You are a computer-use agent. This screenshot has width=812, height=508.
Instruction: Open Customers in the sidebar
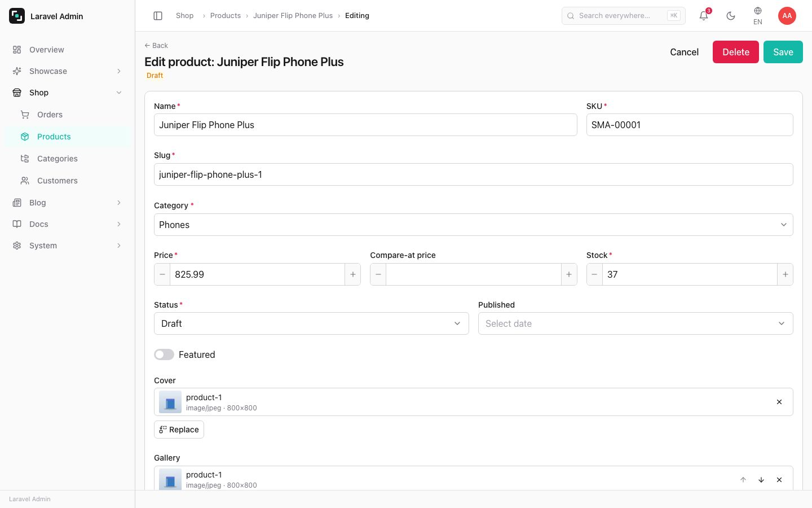tap(68, 181)
